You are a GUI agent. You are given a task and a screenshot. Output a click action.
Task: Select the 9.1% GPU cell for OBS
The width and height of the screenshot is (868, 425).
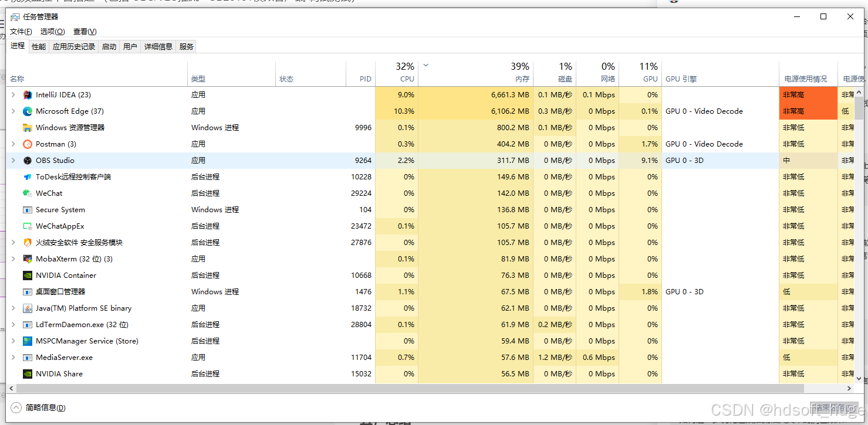click(640, 160)
